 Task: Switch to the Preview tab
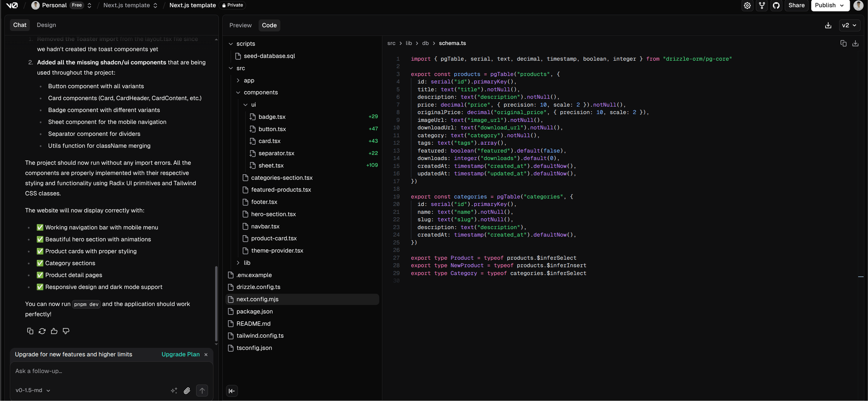[x=240, y=25]
